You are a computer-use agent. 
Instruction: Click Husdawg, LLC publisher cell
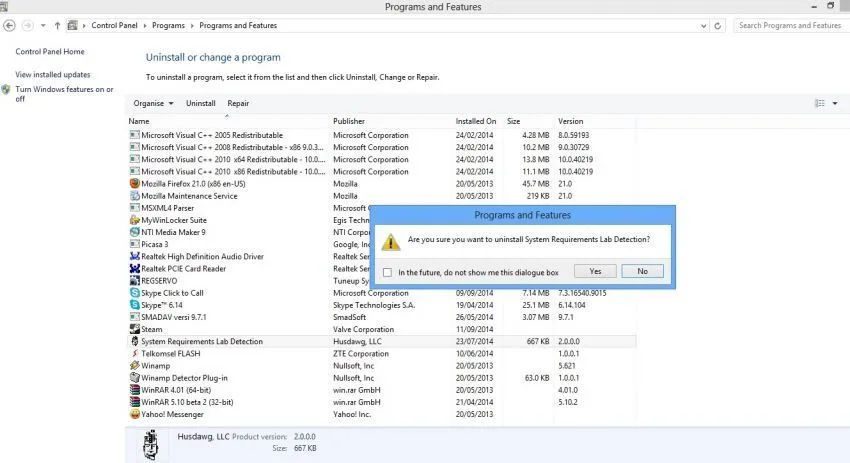coord(357,341)
